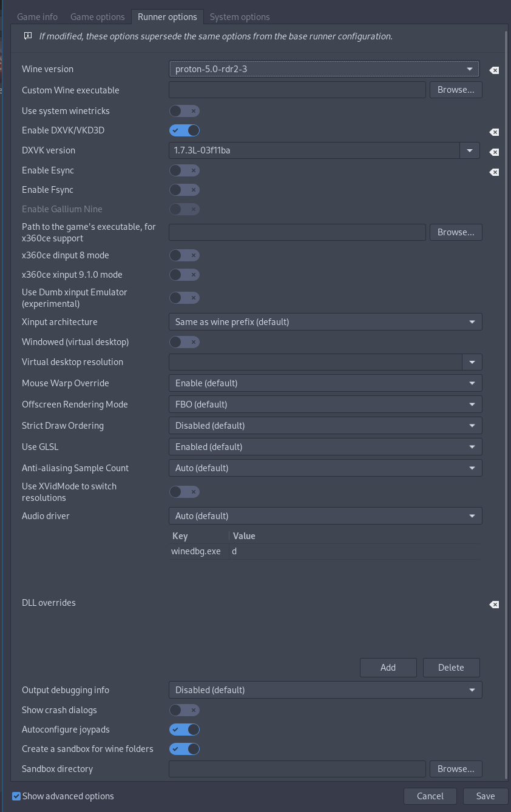Enable Use Dumb xinput Emulator switch
This screenshot has width=511, height=812.
184,298
